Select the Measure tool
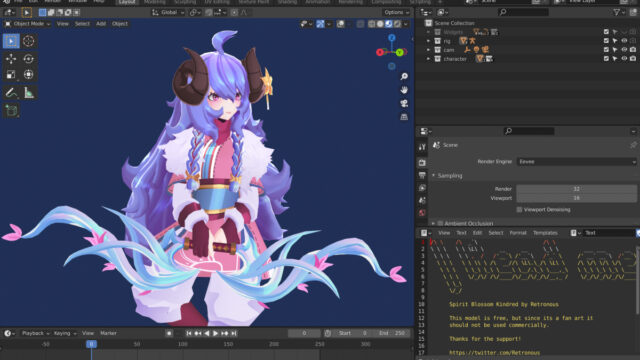This screenshot has height=360, width=640. pyautogui.click(x=29, y=93)
